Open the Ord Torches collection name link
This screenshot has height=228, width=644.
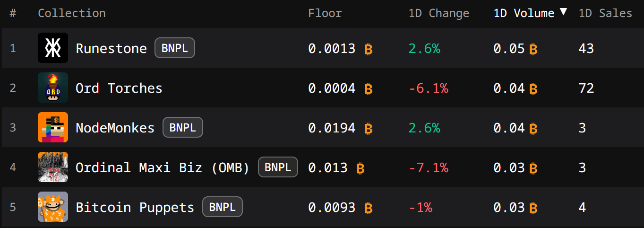[119, 88]
